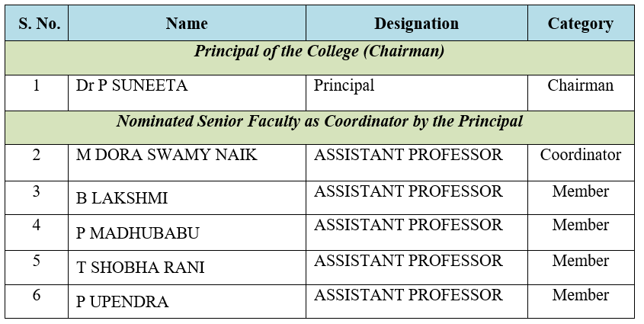Select the "Name" column header
644x324 pixels.
[187, 24]
